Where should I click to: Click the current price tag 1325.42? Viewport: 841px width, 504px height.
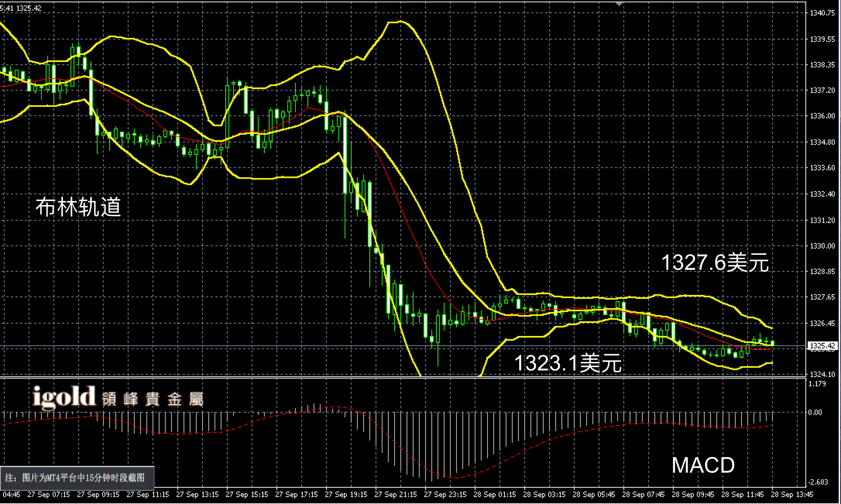click(822, 346)
